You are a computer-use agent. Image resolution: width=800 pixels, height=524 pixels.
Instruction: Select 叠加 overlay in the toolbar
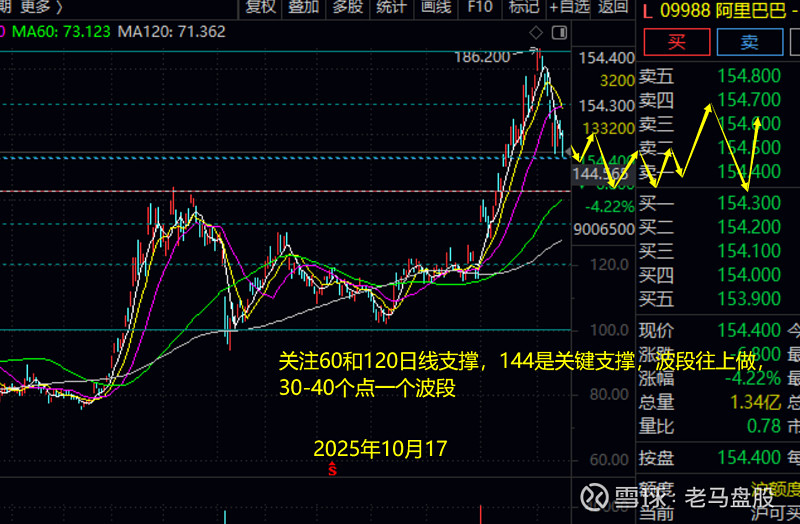click(304, 7)
